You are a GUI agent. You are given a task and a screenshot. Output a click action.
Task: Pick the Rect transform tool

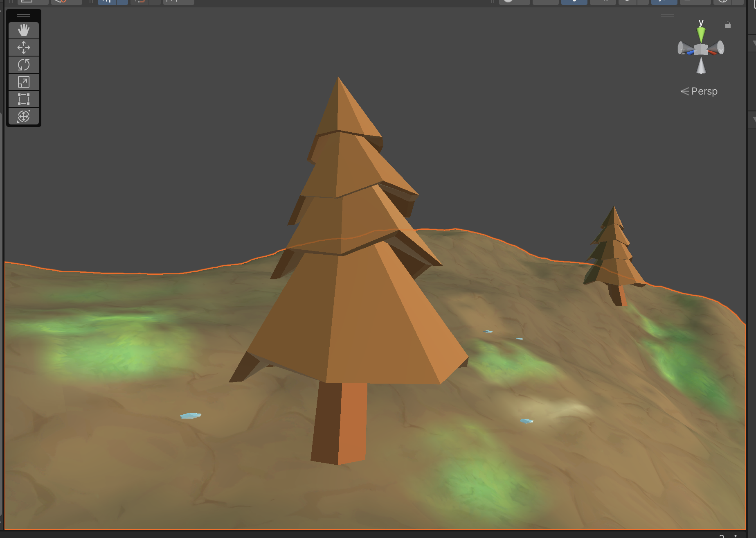click(24, 99)
